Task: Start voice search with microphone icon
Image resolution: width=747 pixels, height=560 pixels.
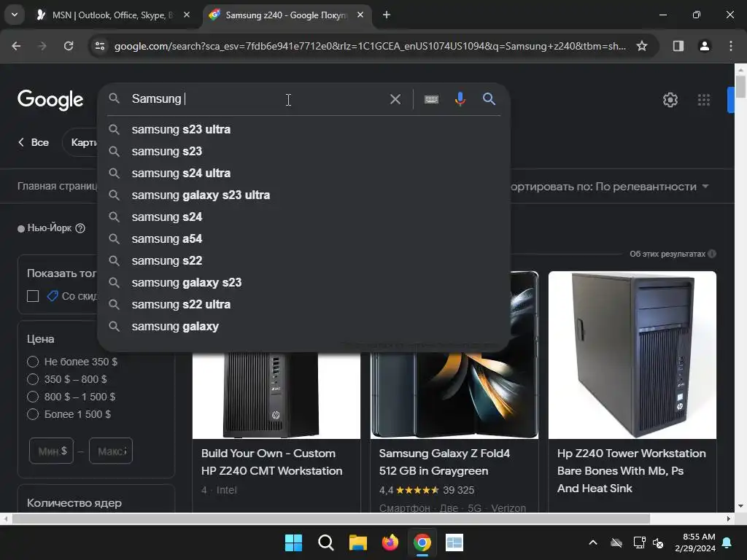Action: (x=460, y=99)
